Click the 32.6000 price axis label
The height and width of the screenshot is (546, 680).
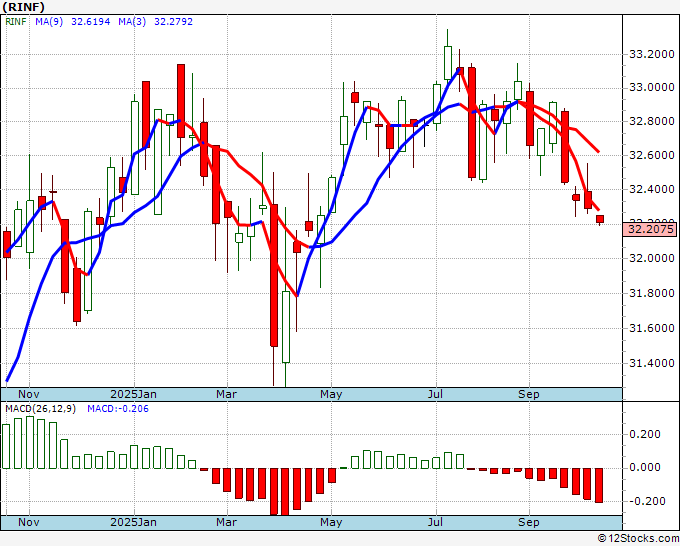pos(652,155)
